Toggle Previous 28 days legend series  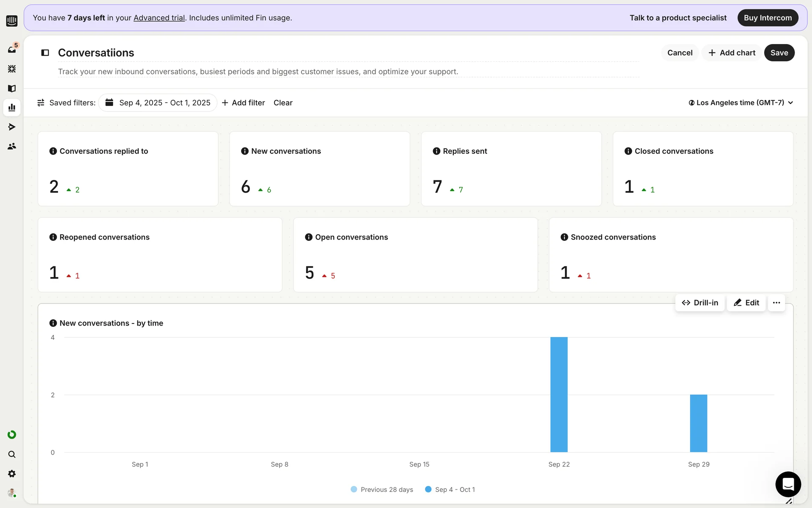coord(382,489)
